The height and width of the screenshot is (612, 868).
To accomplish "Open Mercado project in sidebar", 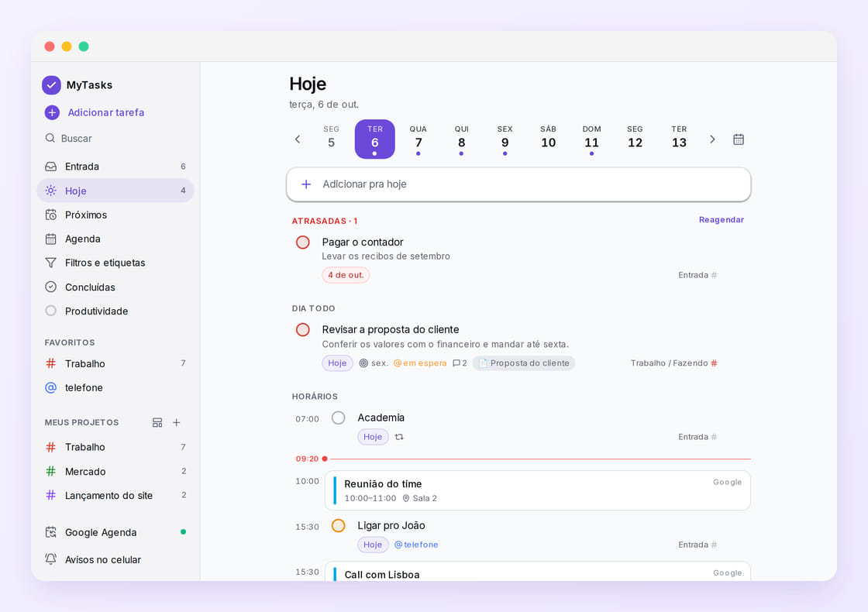I will pos(115,472).
